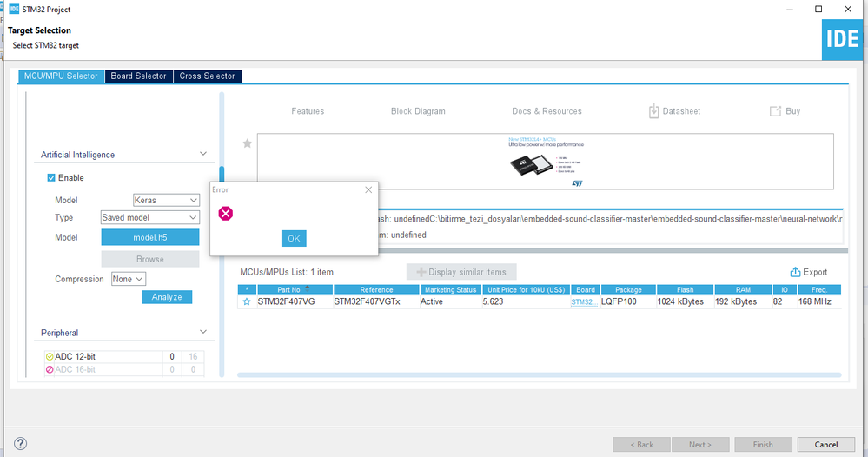
Task: Sort by Freq. column header
Action: point(819,289)
